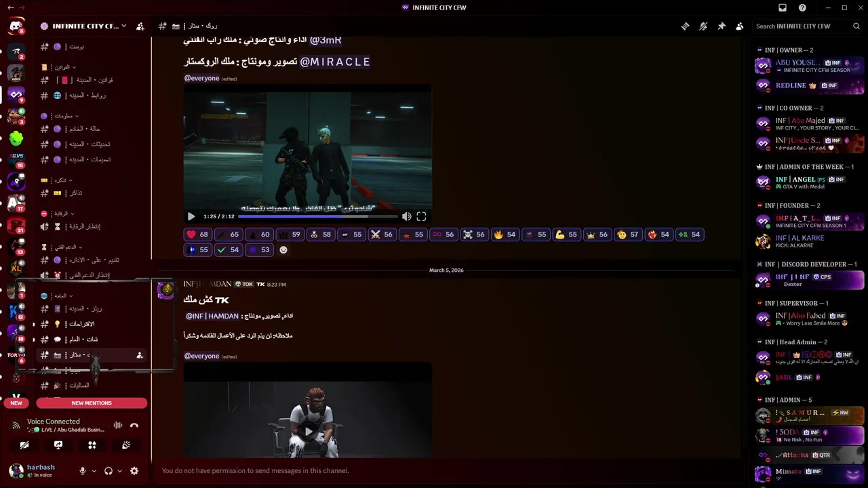868x488 pixels.
Task: Expand microphone input options arrow
Action: point(94,471)
